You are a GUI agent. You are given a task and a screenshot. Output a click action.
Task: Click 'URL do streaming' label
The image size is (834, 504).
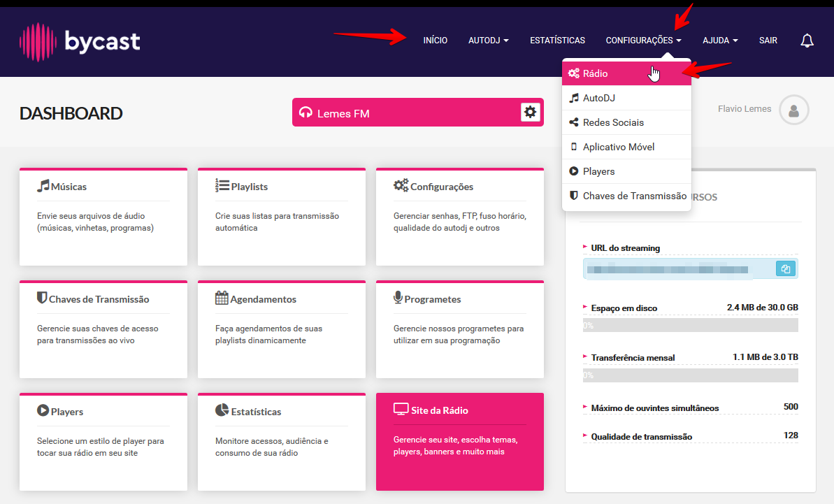pyautogui.click(x=626, y=248)
